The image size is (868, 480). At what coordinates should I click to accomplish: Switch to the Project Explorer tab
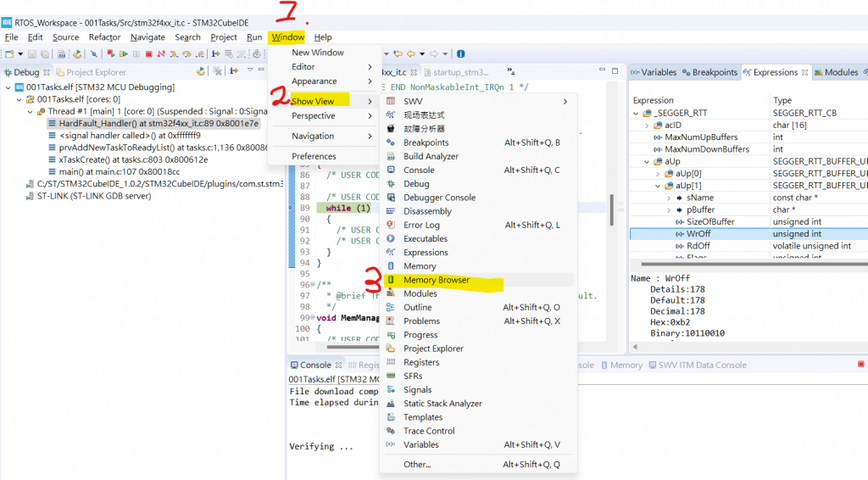[x=92, y=73]
